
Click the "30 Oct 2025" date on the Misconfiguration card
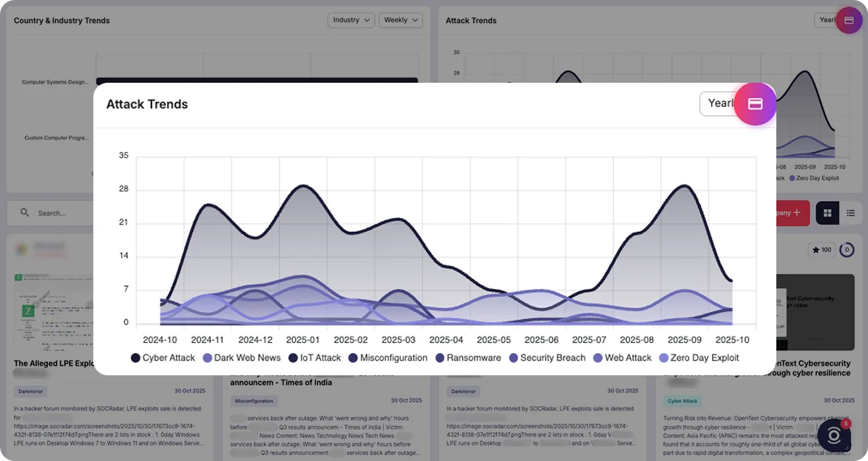(407, 400)
